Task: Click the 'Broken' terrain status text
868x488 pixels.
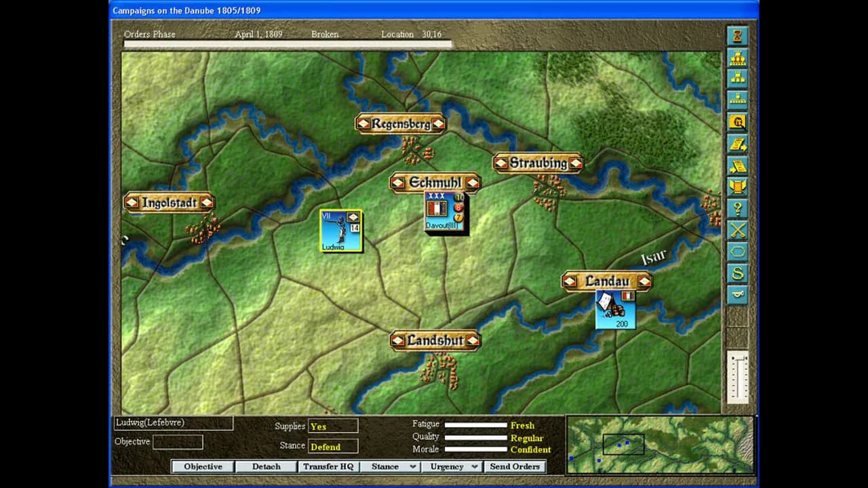Action: (x=325, y=34)
